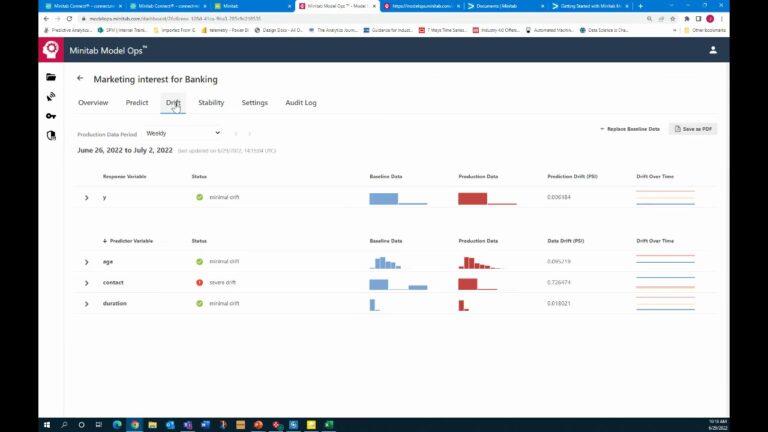
Task: Open File Explorer from the taskbar
Action: pyautogui.click(x=152, y=425)
